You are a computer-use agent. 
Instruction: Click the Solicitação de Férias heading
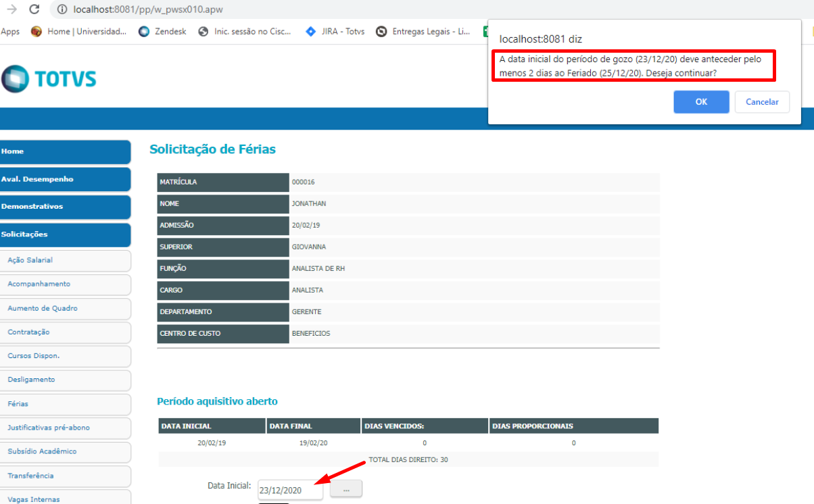(x=212, y=149)
